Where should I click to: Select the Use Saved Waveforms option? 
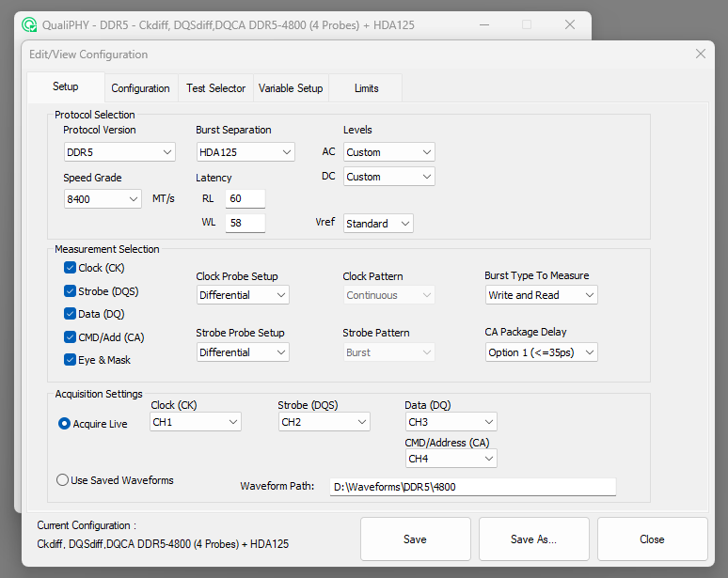pos(62,479)
